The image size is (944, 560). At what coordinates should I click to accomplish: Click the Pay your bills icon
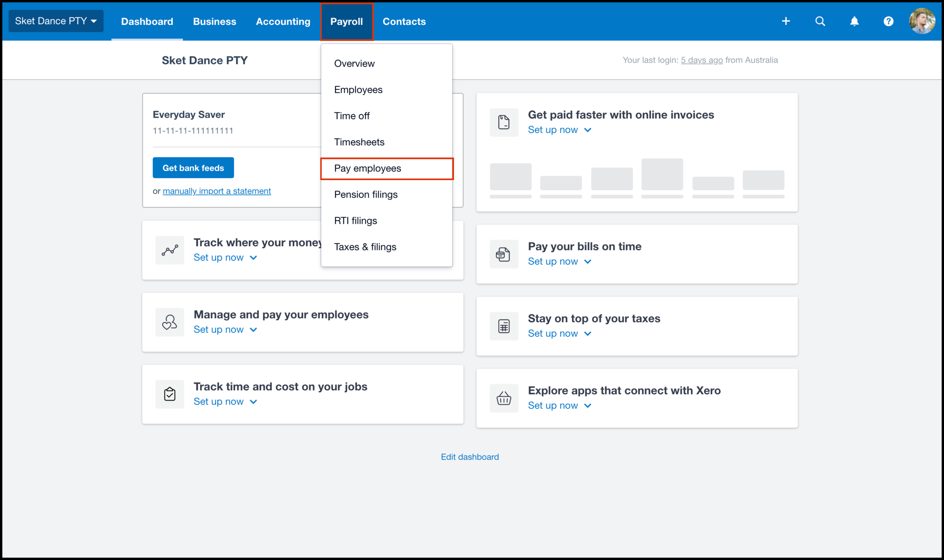pos(504,254)
